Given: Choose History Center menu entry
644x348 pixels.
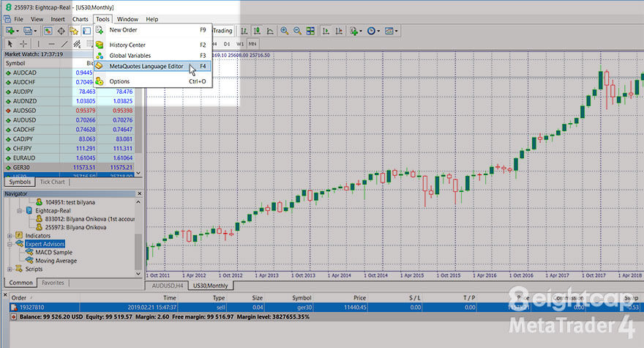Looking at the screenshot, I should coord(153,45).
